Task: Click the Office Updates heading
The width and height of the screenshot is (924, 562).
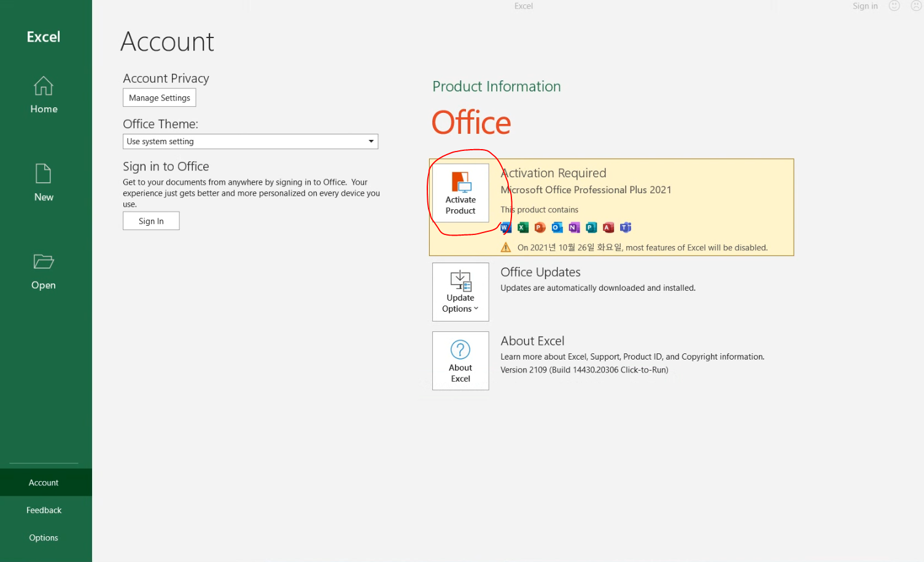Action: click(x=540, y=272)
